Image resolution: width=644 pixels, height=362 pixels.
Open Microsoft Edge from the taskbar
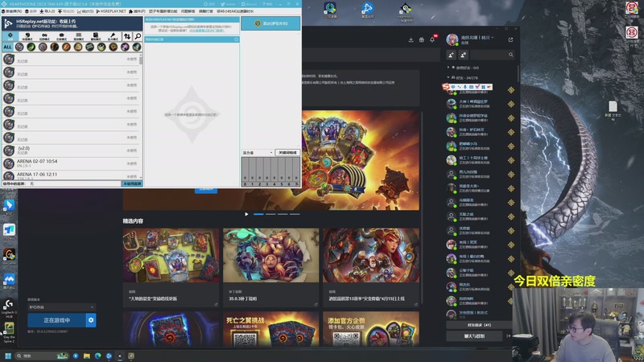(x=97, y=356)
